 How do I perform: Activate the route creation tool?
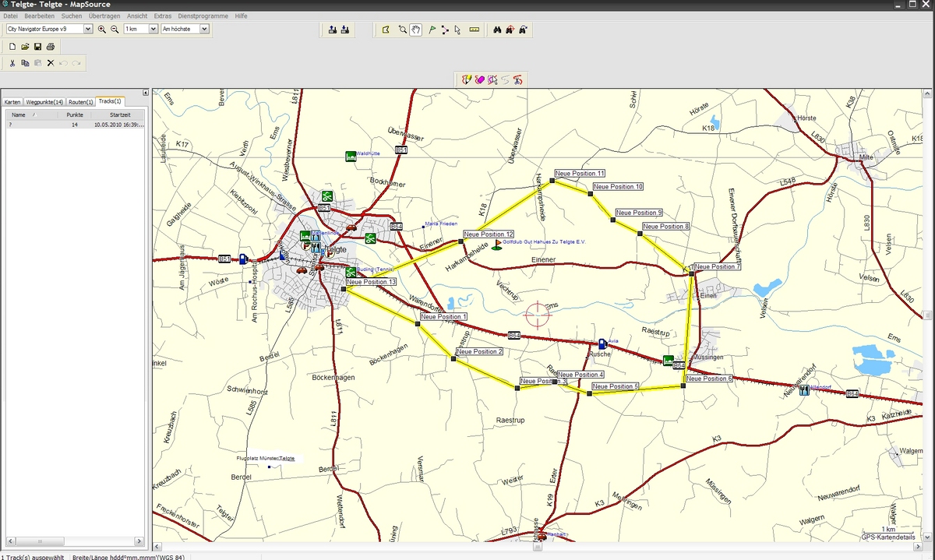tap(444, 30)
